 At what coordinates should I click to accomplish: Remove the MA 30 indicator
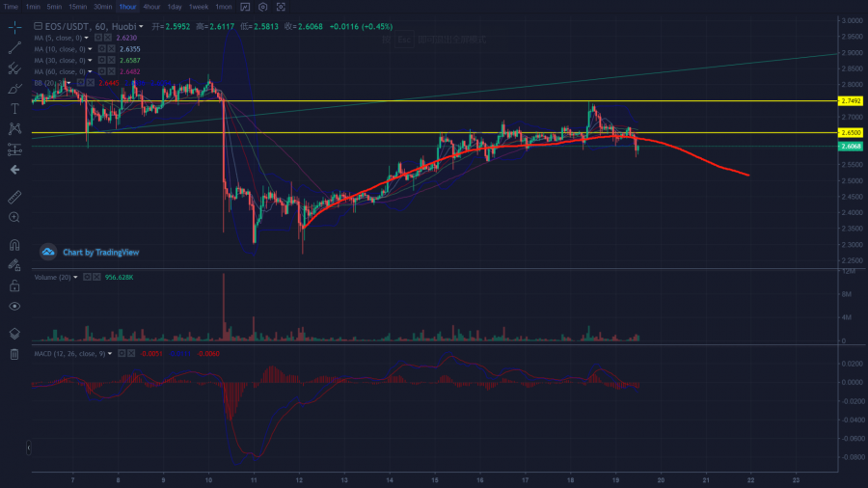(x=111, y=61)
